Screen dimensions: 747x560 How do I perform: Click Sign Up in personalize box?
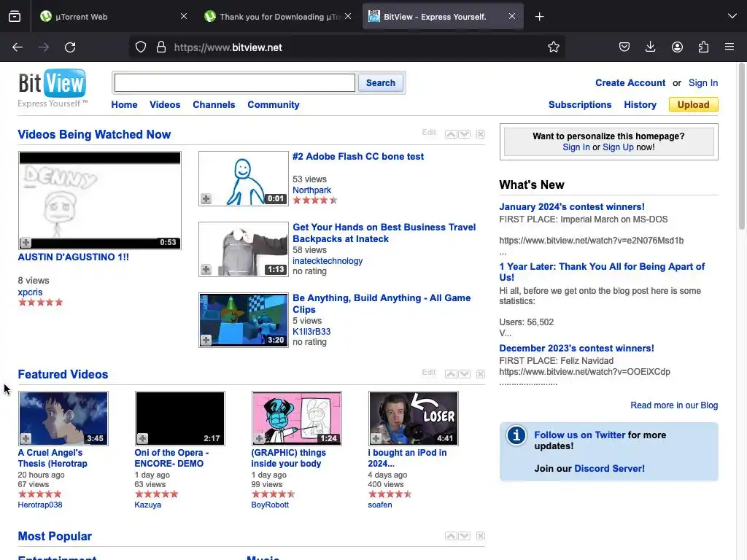coord(618,147)
